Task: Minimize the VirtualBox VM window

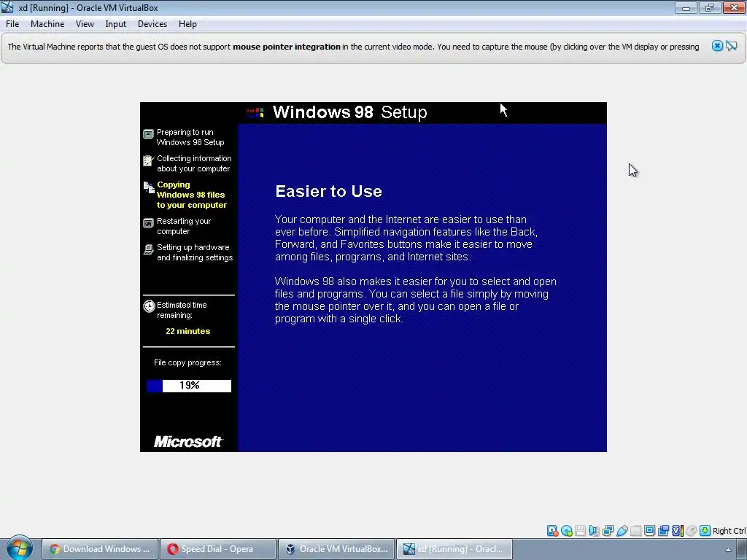Action: [x=686, y=7]
